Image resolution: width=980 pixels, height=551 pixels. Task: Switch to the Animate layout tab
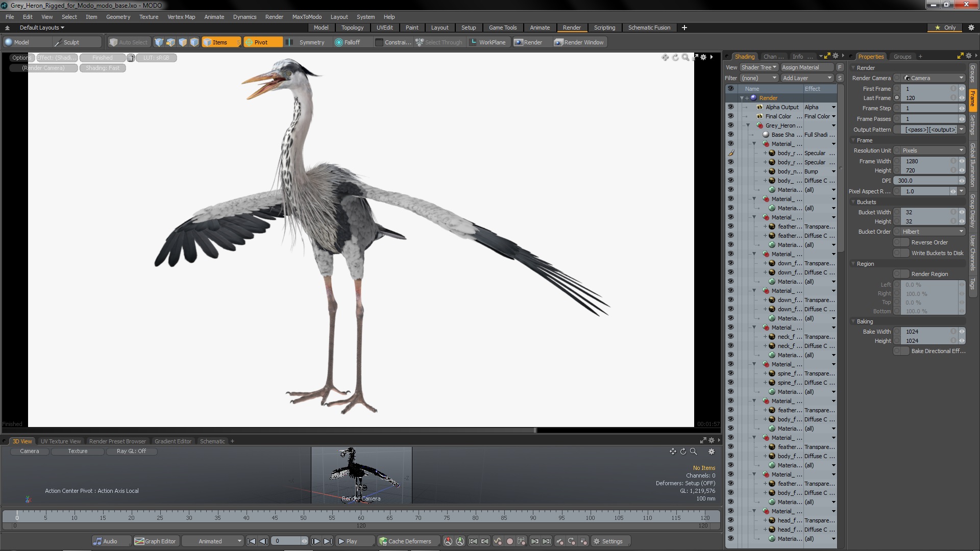tap(540, 28)
